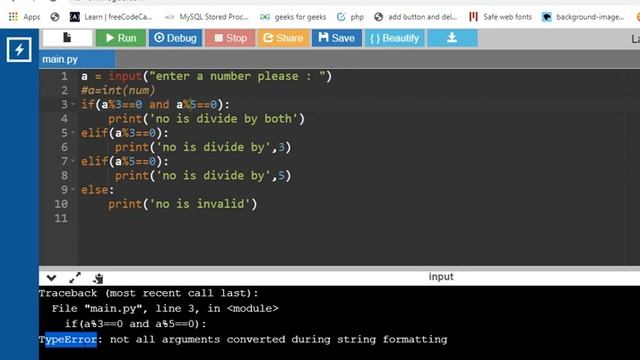Clear the console output

tap(98, 278)
